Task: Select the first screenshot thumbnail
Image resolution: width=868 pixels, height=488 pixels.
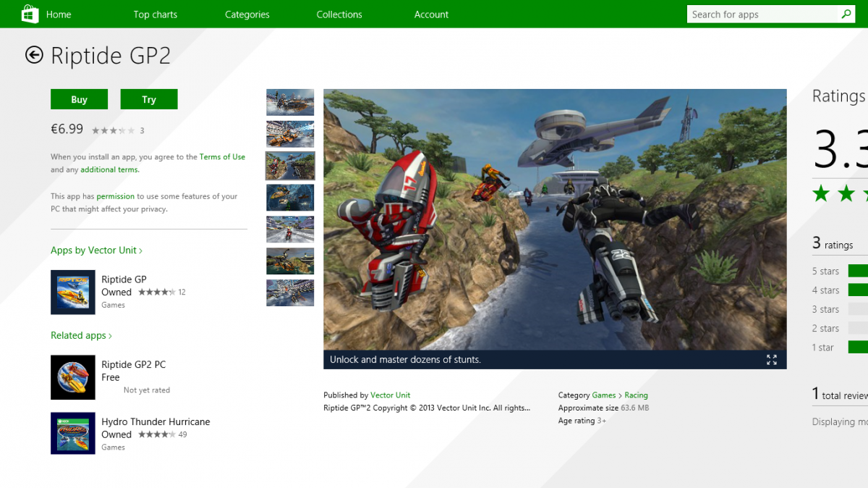Action: coord(290,102)
